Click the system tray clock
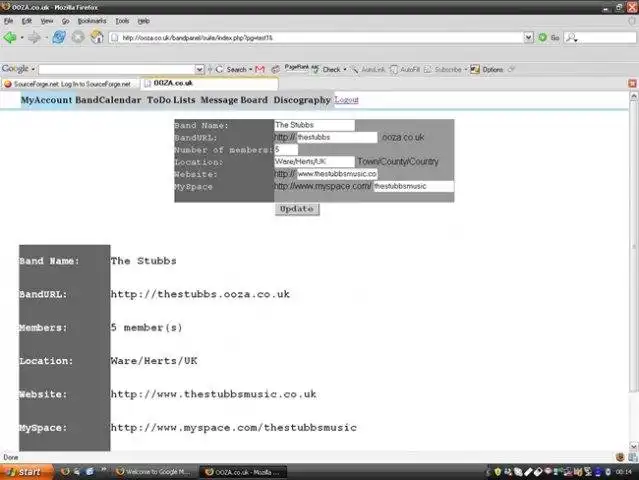 [624, 472]
